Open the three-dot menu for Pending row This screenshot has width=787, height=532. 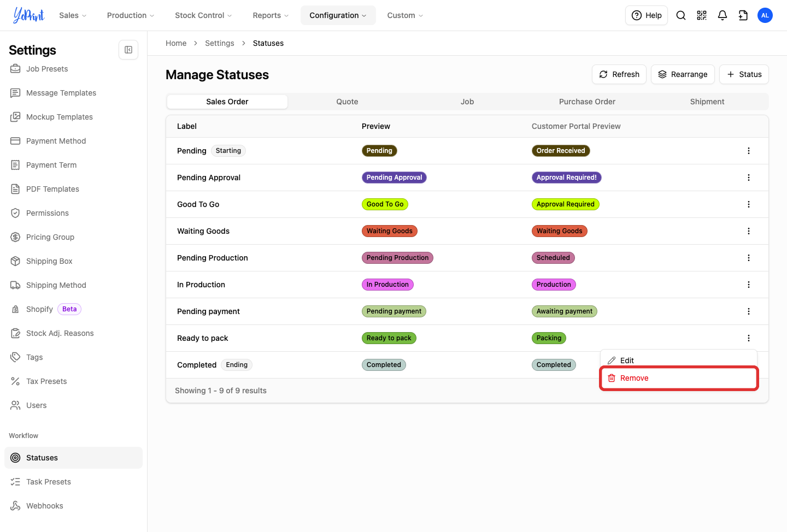click(x=749, y=151)
